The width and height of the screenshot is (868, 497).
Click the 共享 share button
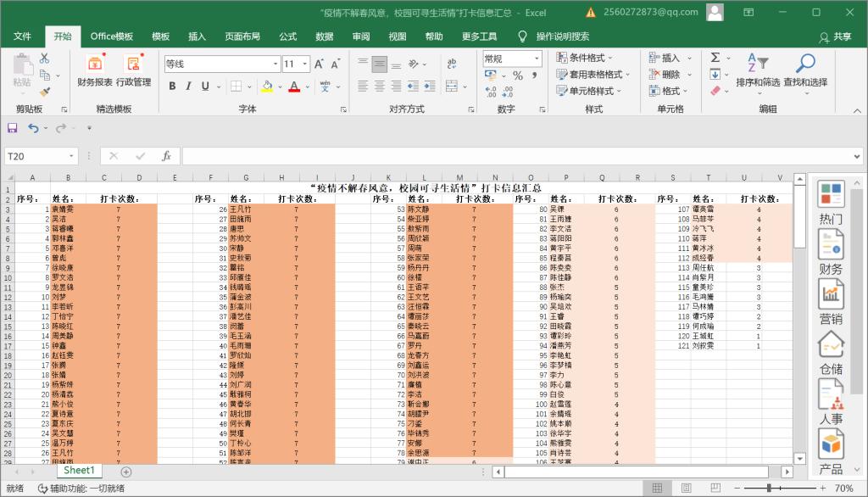click(x=835, y=36)
